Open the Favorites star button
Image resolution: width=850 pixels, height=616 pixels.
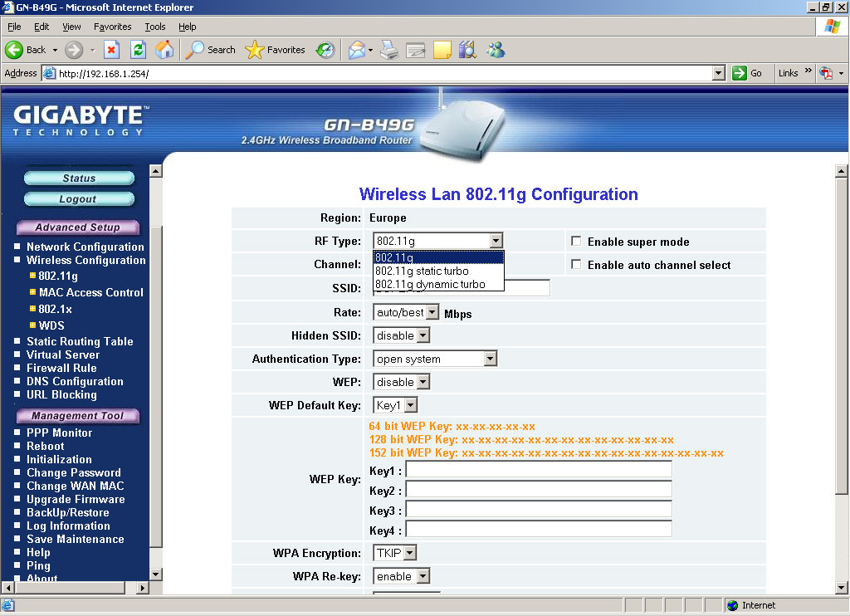[x=276, y=50]
